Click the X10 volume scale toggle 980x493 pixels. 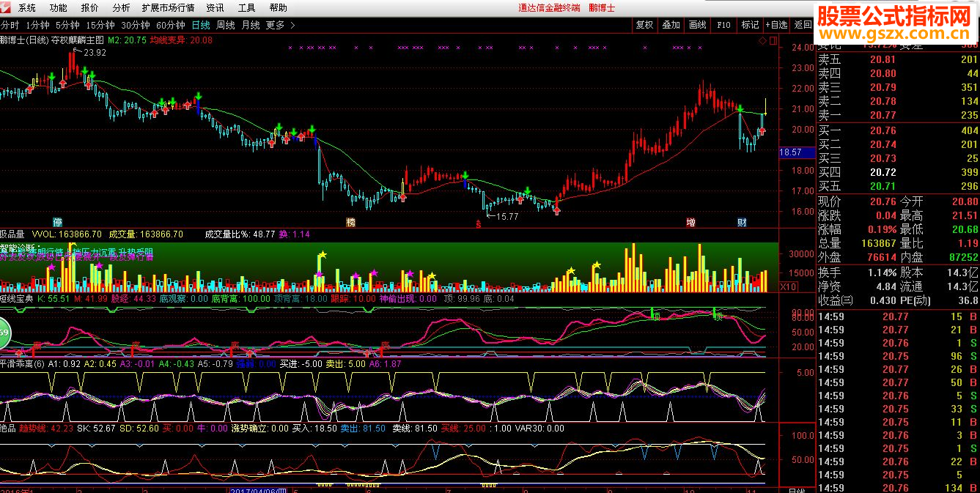pos(789,286)
